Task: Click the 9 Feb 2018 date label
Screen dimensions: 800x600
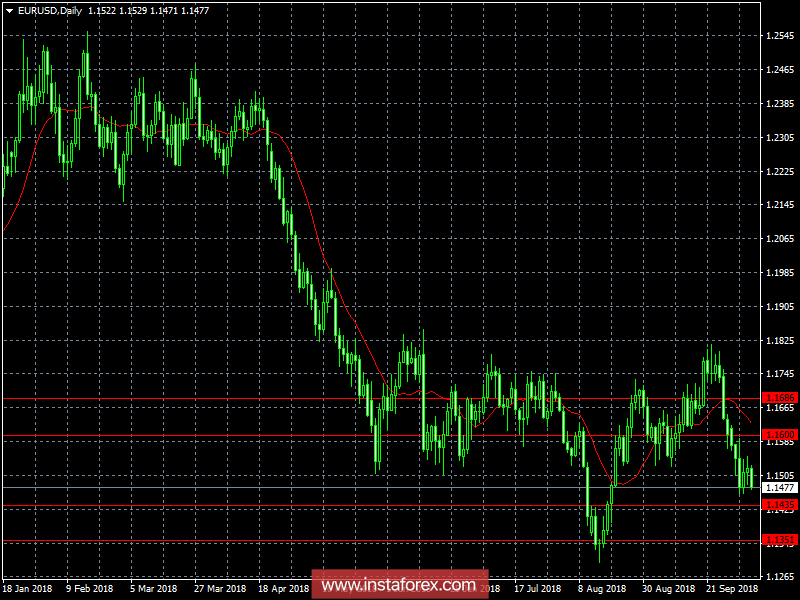Action: click(90, 590)
